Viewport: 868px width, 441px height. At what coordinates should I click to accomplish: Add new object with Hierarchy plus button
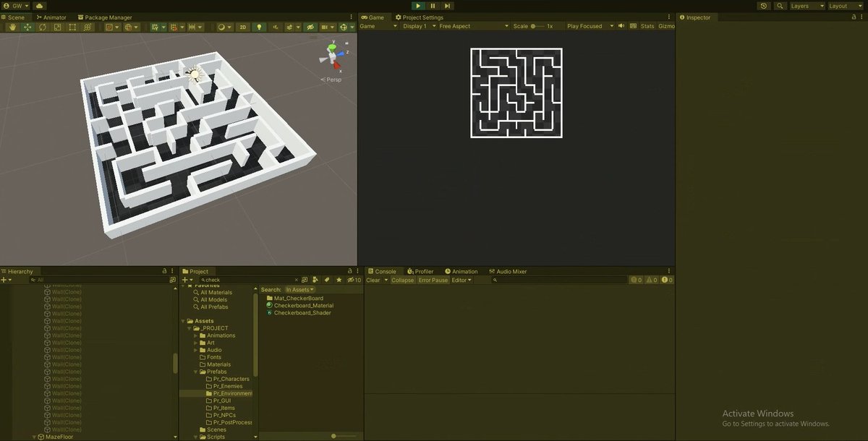6,280
